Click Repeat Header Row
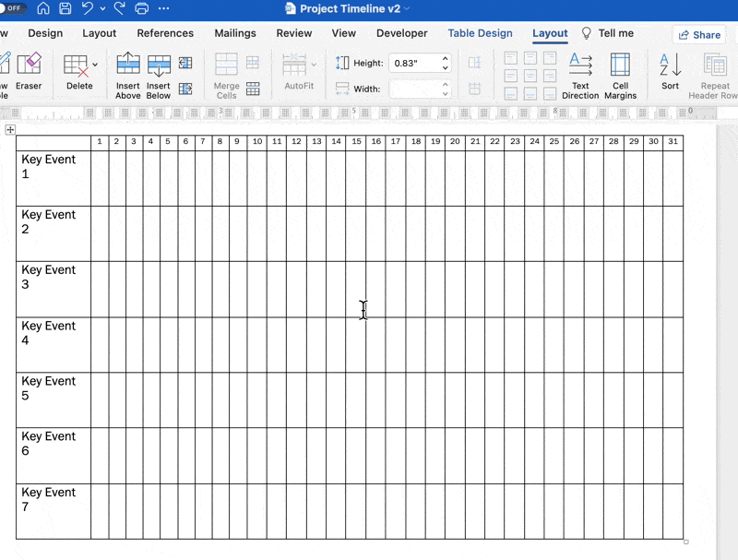738x560 pixels. point(714,76)
